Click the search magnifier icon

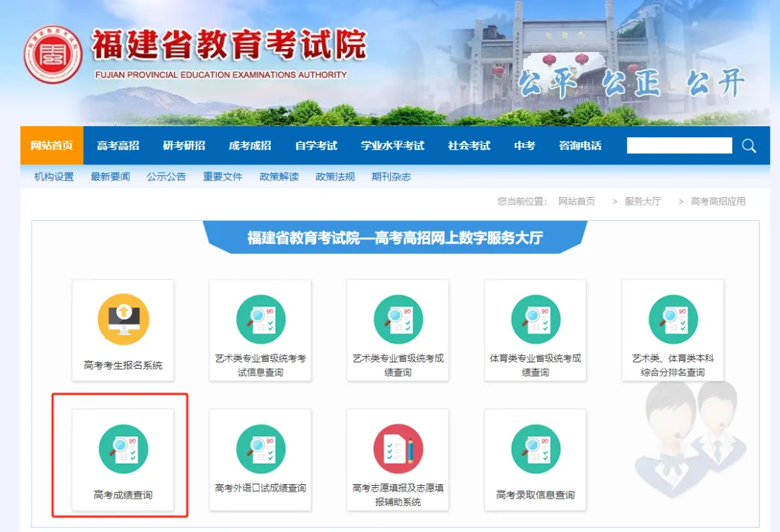click(749, 146)
